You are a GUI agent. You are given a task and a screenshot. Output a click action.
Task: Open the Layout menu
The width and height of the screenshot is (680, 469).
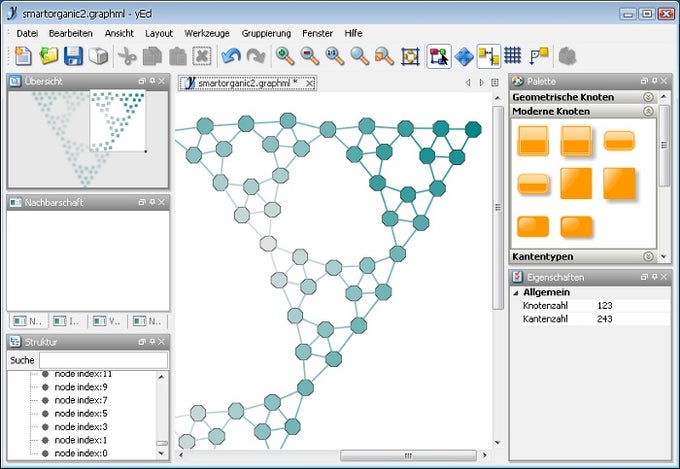pos(158,33)
